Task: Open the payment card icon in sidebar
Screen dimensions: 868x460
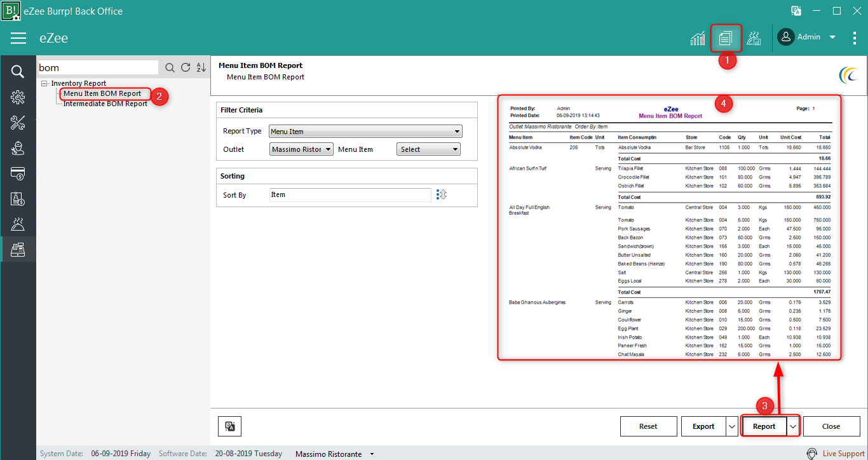Action: [x=18, y=173]
